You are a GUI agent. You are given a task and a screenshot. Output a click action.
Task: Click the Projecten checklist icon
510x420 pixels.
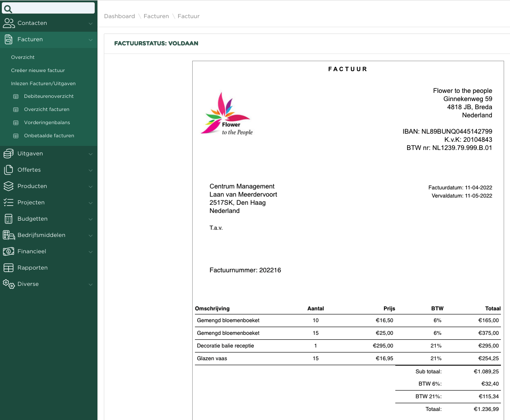(x=8, y=203)
